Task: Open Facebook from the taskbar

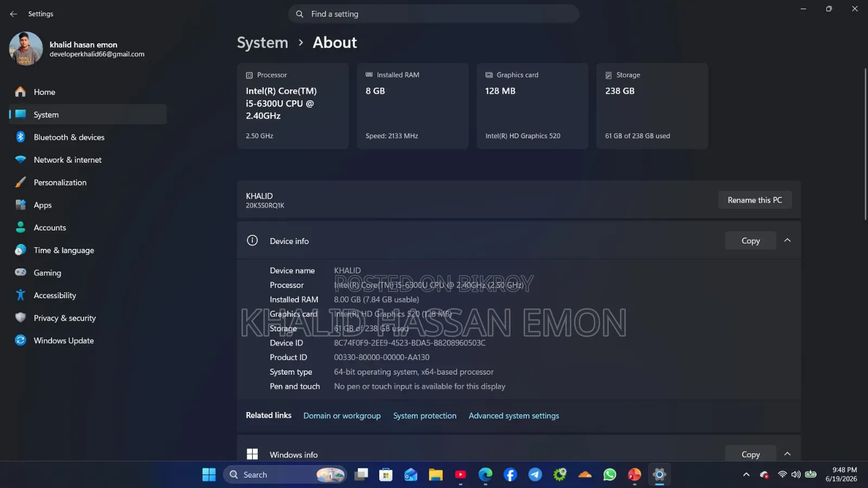Action: pyautogui.click(x=510, y=474)
